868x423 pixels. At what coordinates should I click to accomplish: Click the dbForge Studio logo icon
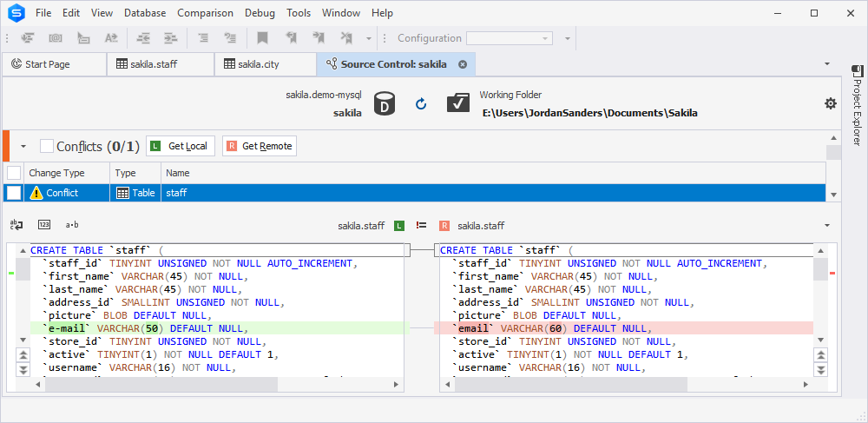coord(16,13)
